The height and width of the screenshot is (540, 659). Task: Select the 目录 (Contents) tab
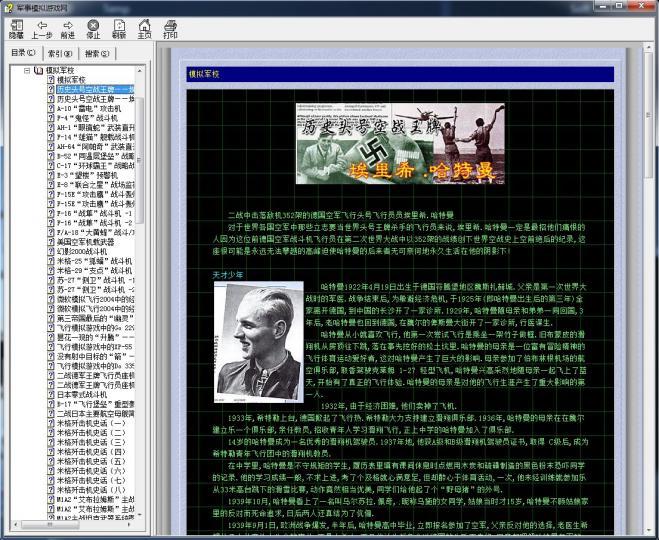pos(21,52)
